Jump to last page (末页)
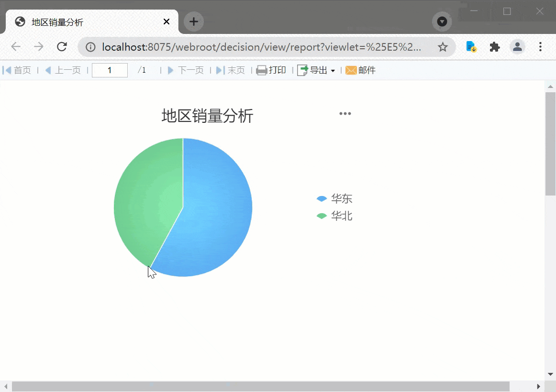556x392 pixels. coord(231,70)
